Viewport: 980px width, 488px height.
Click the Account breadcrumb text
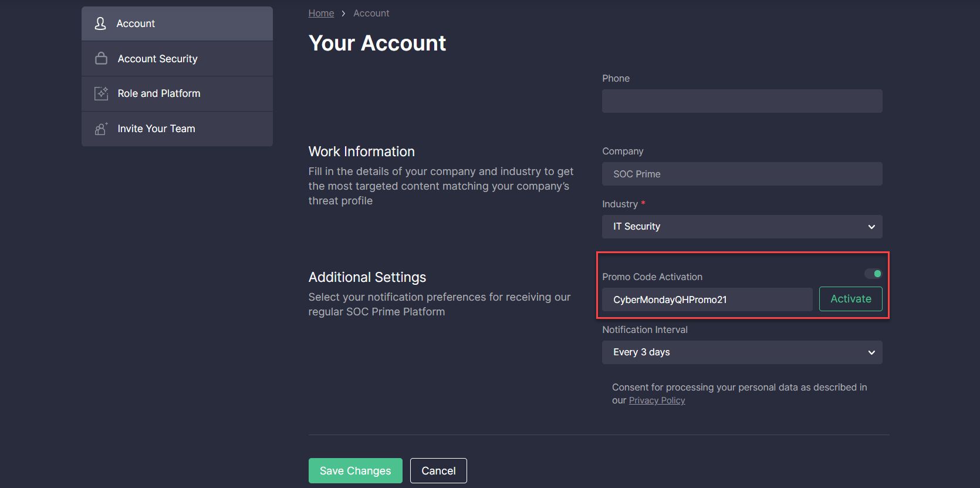point(371,13)
